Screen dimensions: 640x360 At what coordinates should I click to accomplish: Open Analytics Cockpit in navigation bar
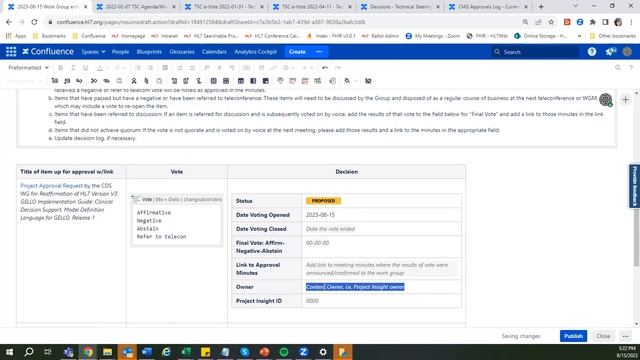(256, 52)
